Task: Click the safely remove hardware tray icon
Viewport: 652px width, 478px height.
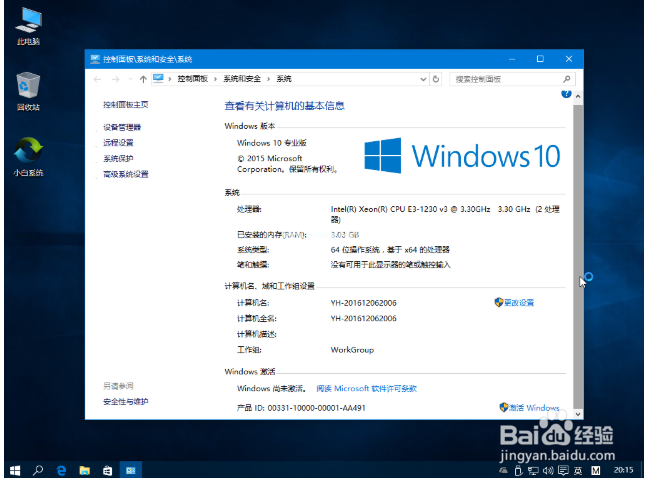Action: [518, 471]
